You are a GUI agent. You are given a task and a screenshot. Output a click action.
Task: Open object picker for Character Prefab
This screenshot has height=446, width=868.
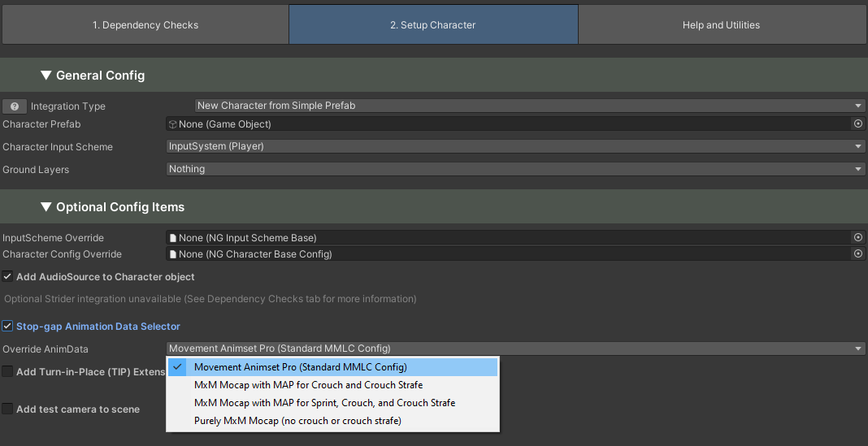coord(858,124)
